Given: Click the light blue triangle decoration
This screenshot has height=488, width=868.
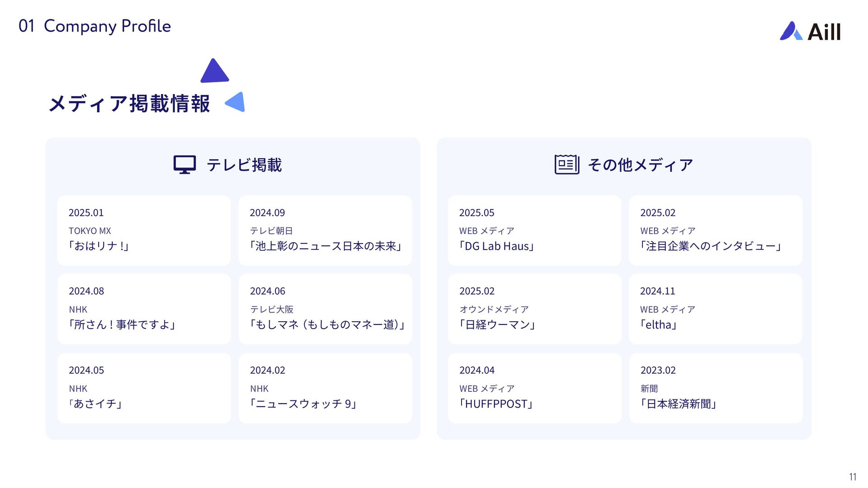Looking at the screenshot, I should [235, 102].
